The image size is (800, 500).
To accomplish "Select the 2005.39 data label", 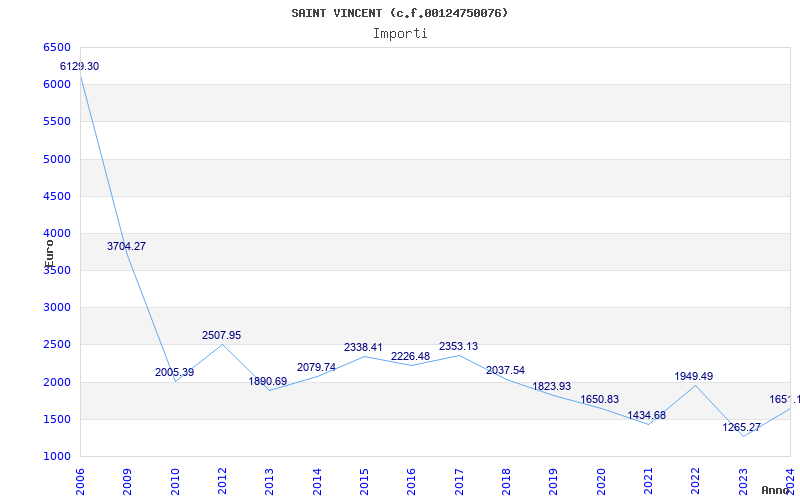I will point(174,372).
